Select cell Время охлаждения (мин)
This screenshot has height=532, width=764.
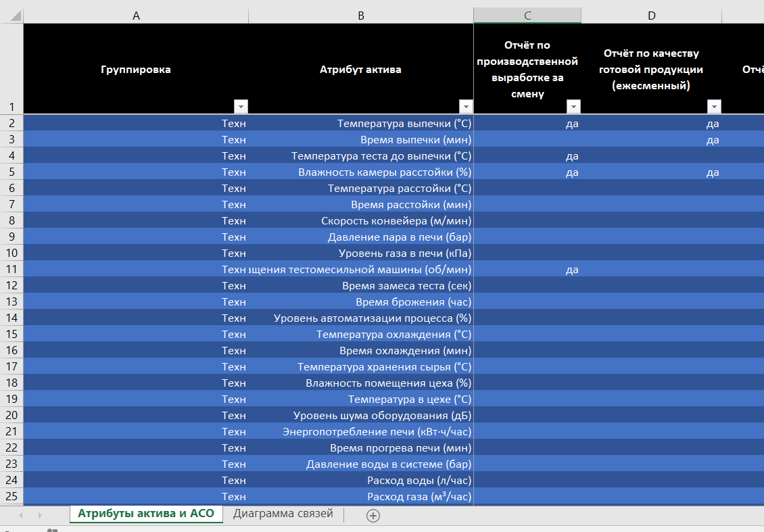(361, 350)
